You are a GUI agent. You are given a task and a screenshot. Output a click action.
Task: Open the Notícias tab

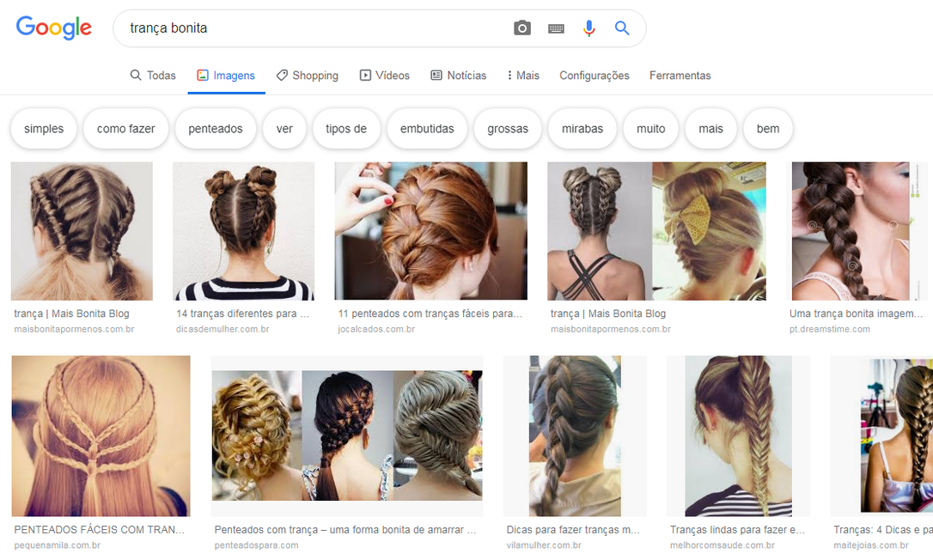[x=458, y=76]
